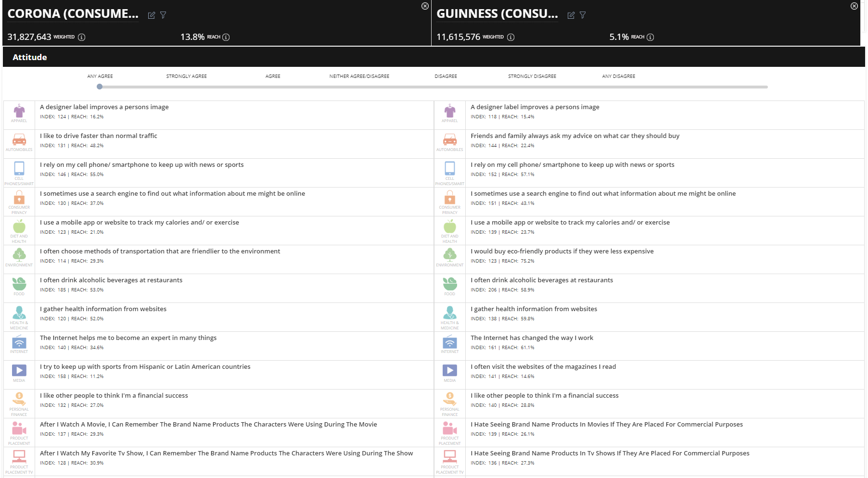The width and height of the screenshot is (868, 478).
Task: Select the 'CORONA (CONSUME...' audience title
Action: click(x=73, y=14)
